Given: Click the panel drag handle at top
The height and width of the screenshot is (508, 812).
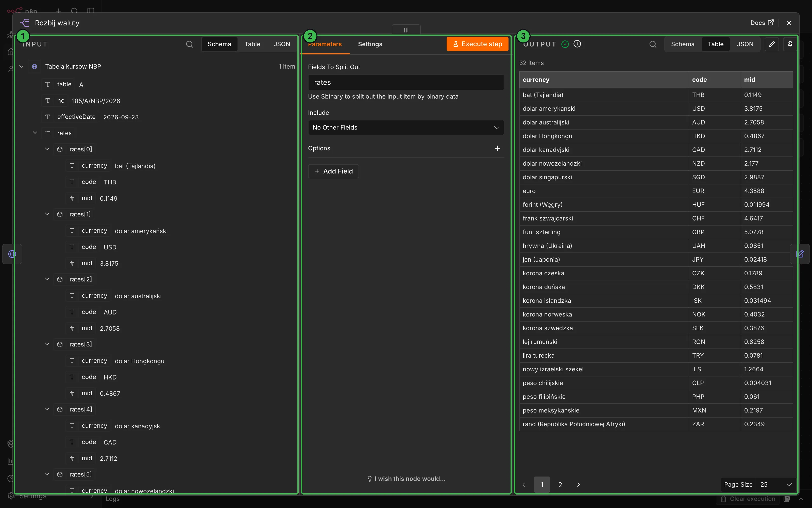Looking at the screenshot, I should (x=406, y=30).
